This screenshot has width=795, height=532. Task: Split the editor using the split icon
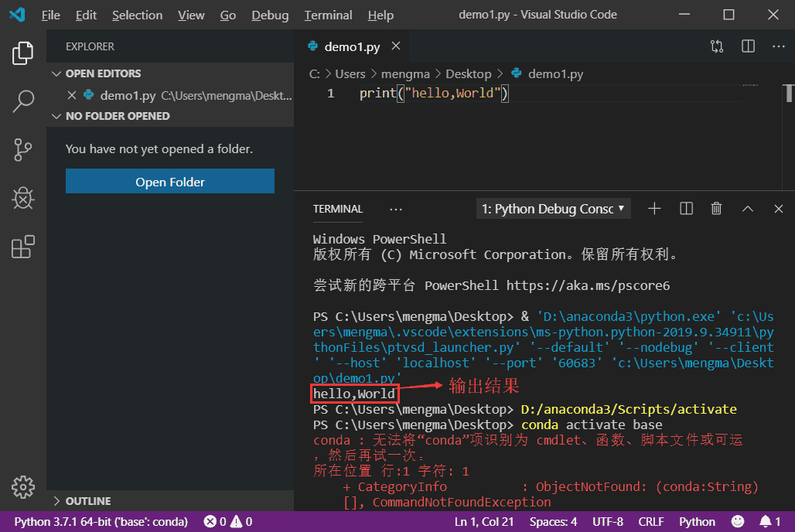coord(747,46)
